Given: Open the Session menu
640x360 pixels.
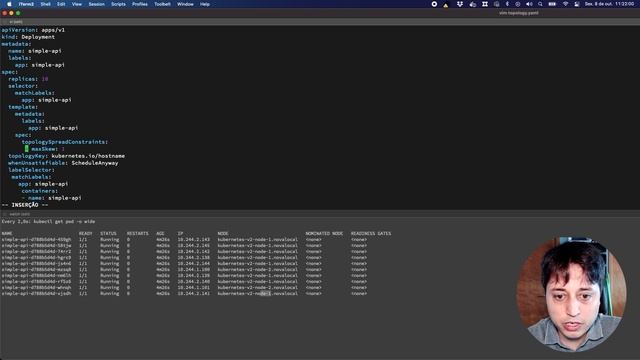Looking at the screenshot, I should [x=96, y=4].
